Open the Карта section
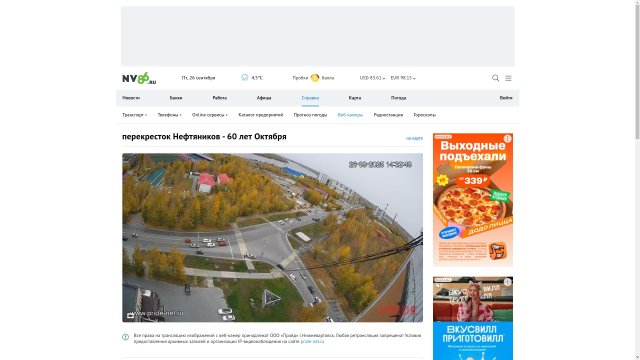 355,98
